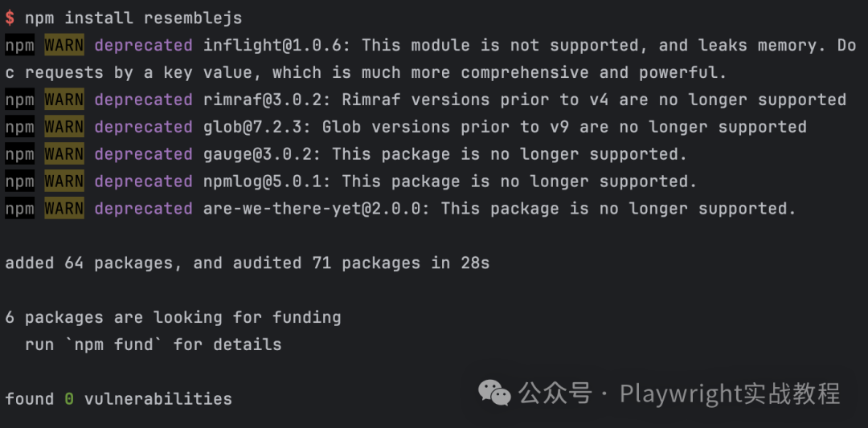Click the red dollar prompt symbol
Viewport: 868px width, 428px height.
(x=10, y=18)
